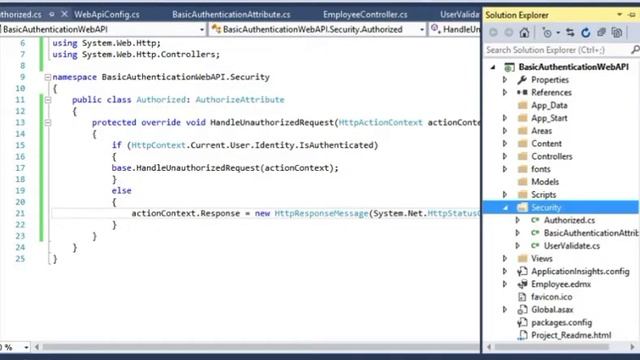Click the App_Data folder icon
640x360 pixels.
click(x=522, y=105)
